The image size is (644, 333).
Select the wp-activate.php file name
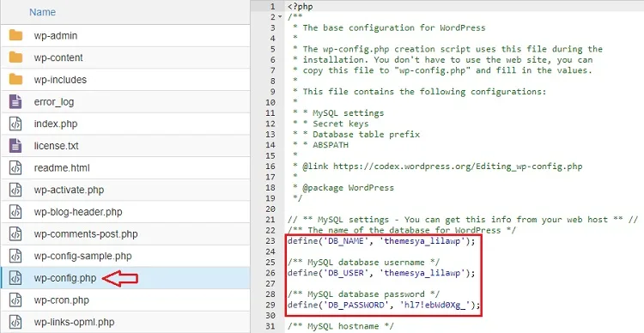coord(69,191)
